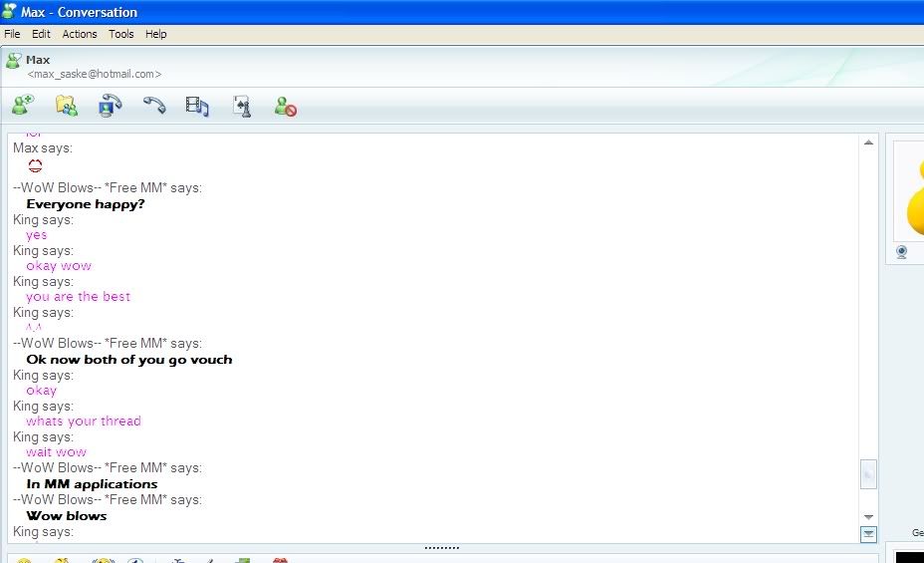Open the Share Files folder icon

tap(67, 106)
